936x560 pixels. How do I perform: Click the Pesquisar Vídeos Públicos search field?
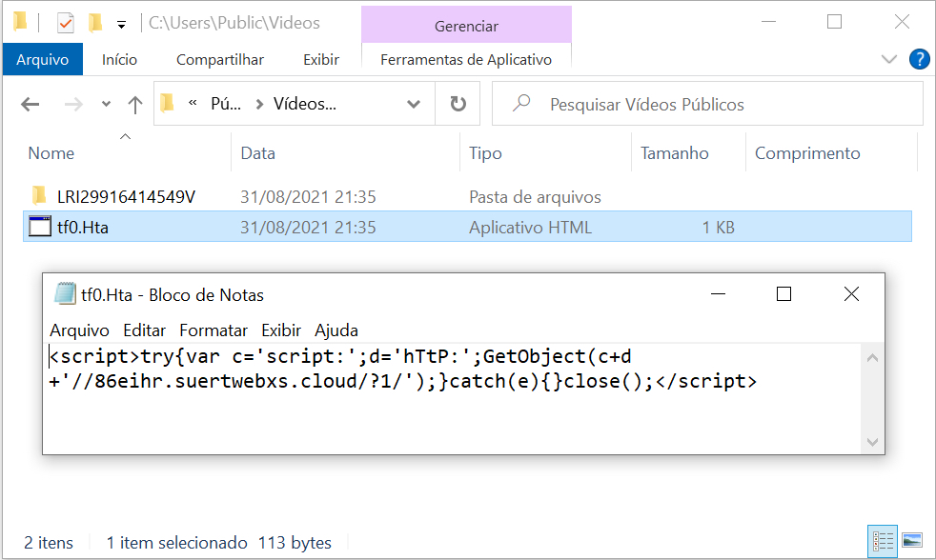tap(707, 104)
